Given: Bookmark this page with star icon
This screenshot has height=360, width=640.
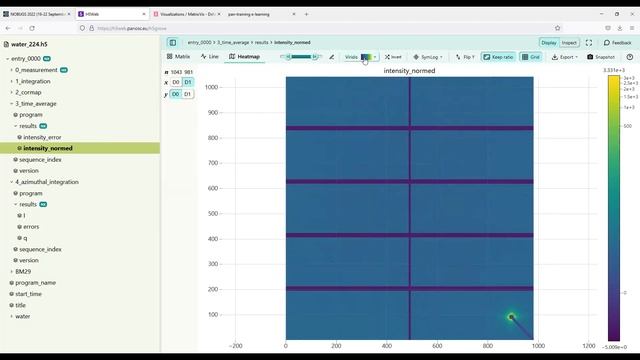Looking at the screenshot, I should click(558, 28).
